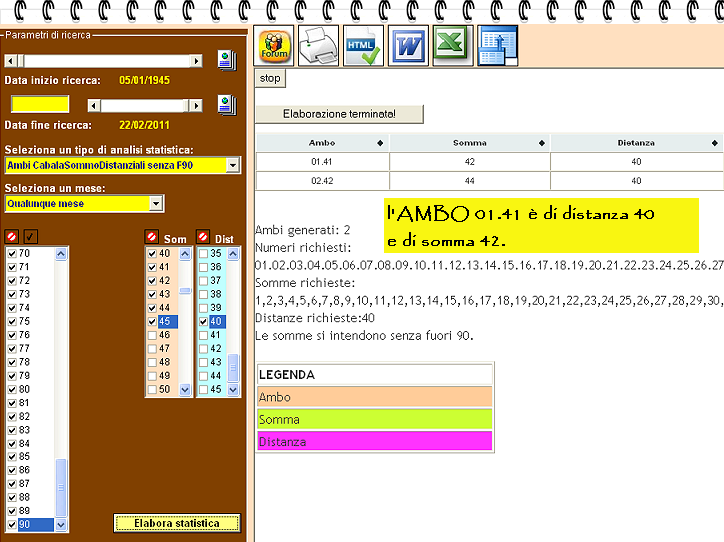724x542 pixels.
Task: Click the printer icon to print results
Action: pyautogui.click(x=319, y=46)
